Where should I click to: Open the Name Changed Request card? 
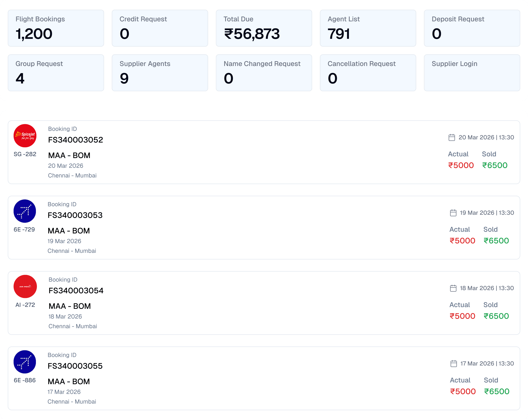point(264,73)
